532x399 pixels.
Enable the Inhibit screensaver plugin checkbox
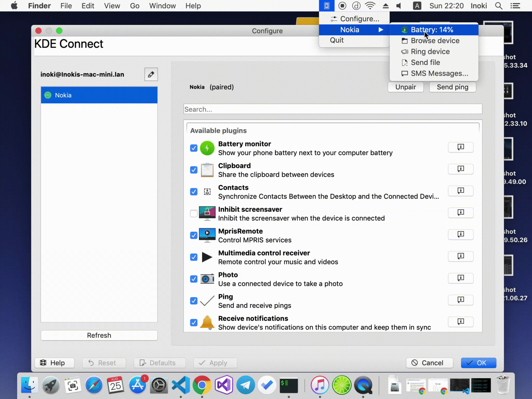pyautogui.click(x=194, y=213)
